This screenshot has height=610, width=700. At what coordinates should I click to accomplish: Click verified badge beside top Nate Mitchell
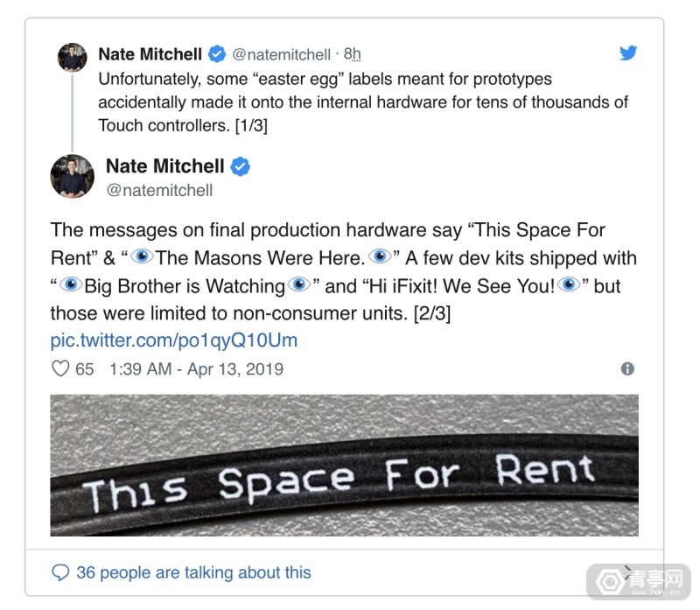(x=217, y=54)
